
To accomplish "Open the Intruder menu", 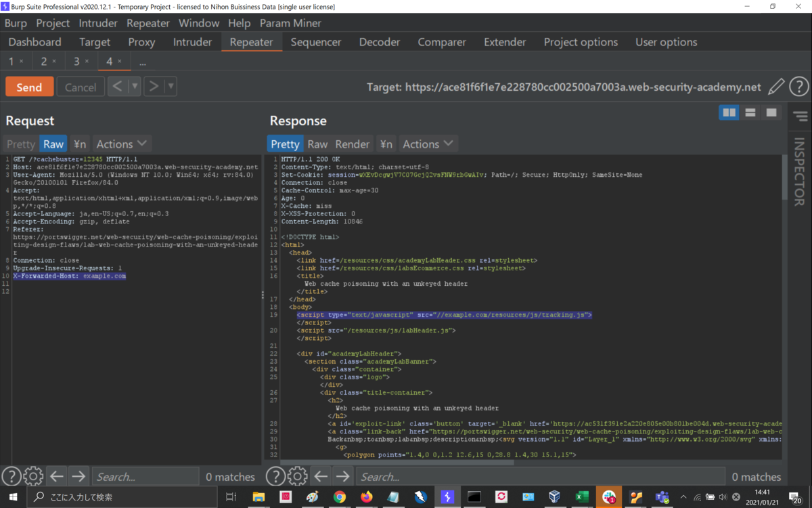I will (x=98, y=23).
